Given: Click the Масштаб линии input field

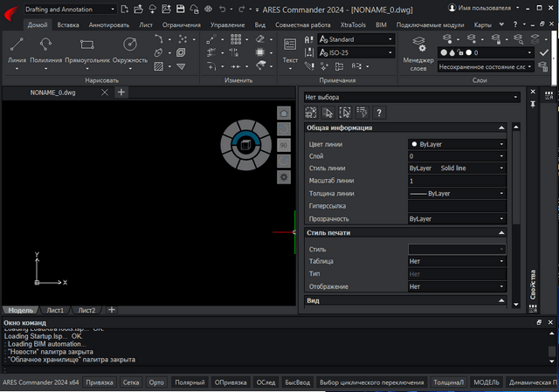Looking at the screenshot, I should tap(457, 181).
